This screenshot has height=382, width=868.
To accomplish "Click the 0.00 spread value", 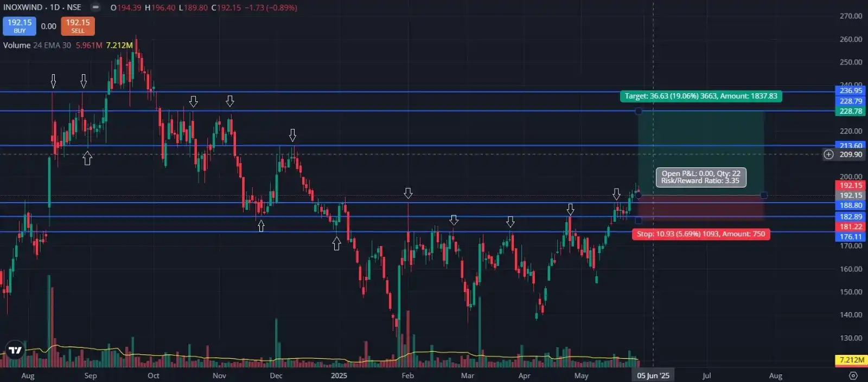I will point(48,26).
